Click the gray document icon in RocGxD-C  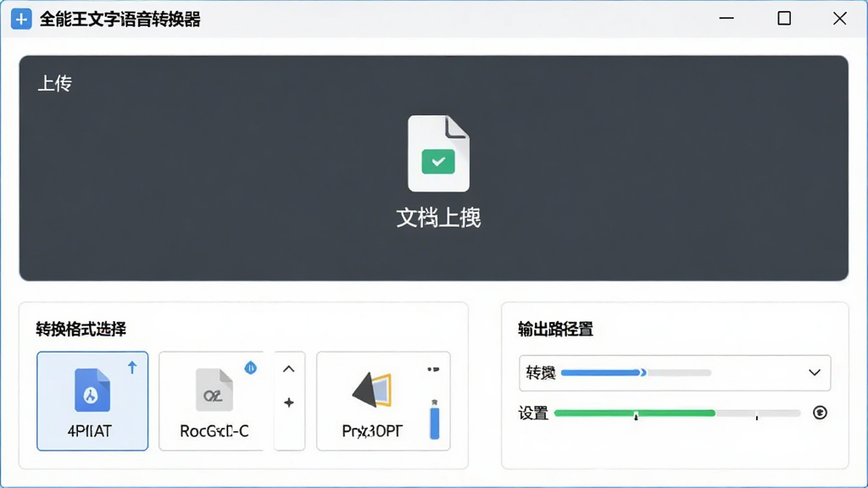coord(214,390)
